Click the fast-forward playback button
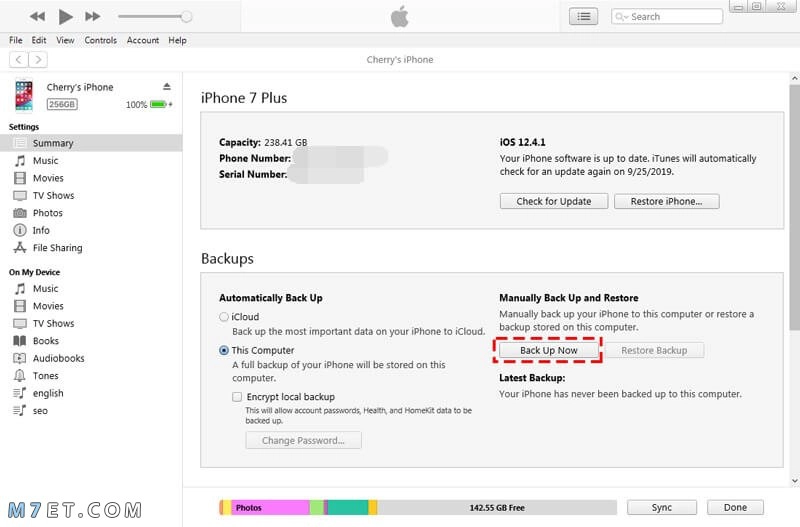The height and width of the screenshot is (527, 800). (x=92, y=16)
